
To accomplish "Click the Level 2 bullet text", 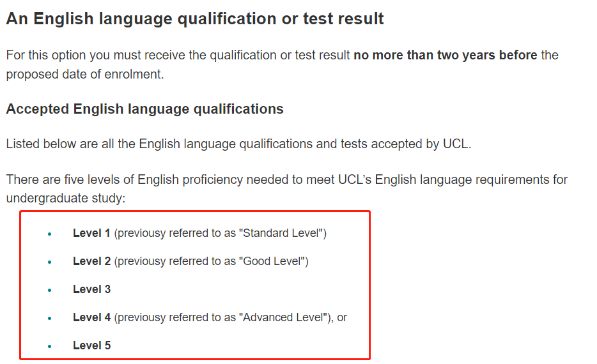I will 190,261.
